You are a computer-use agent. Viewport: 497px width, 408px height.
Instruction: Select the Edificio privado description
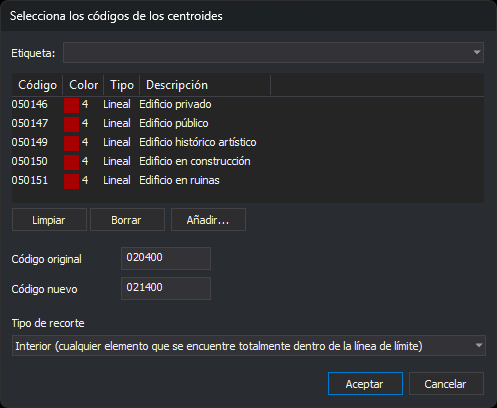point(175,104)
